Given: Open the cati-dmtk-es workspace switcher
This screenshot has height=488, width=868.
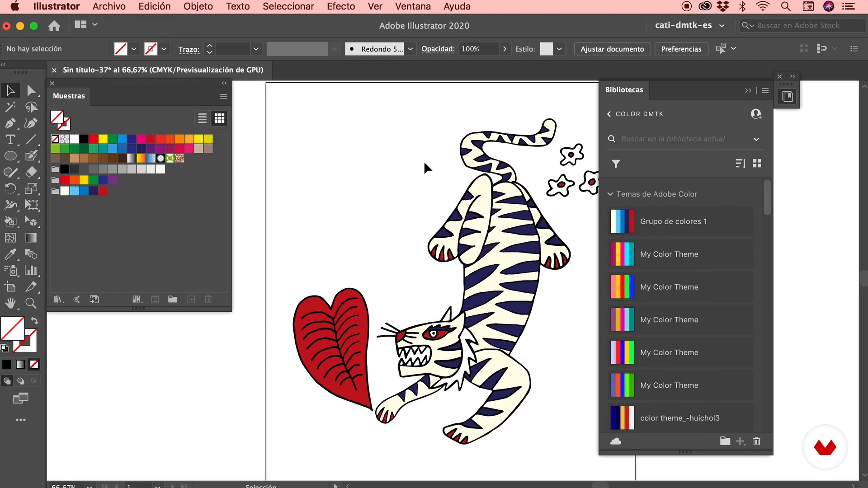Looking at the screenshot, I should [x=690, y=25].
